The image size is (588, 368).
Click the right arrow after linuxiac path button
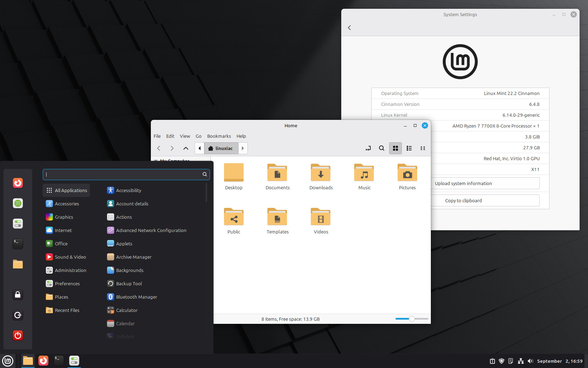[243, 148]
